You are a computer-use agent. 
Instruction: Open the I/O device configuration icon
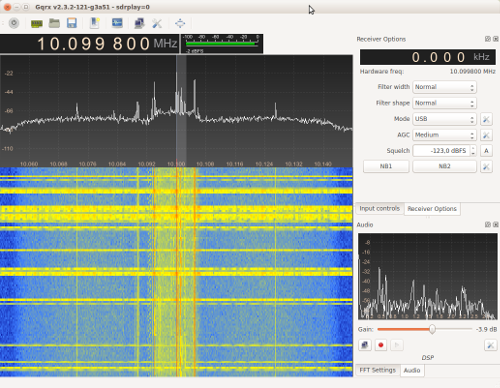37,23
